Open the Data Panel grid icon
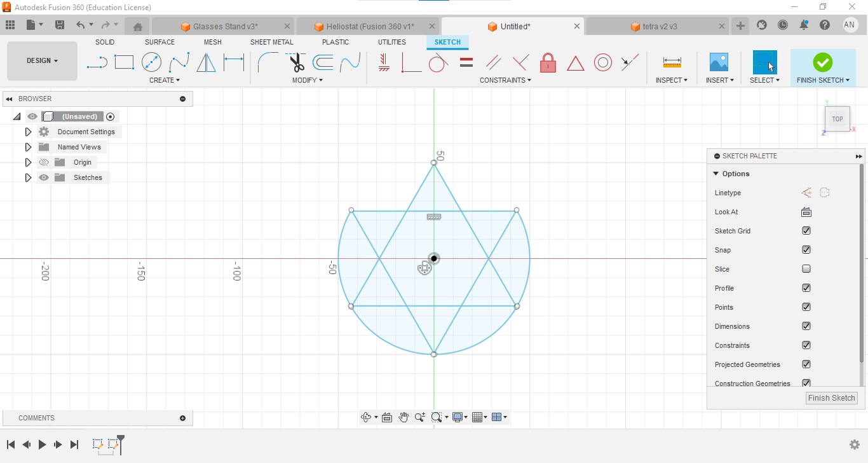The height and width of the screenshot is (463, 868). 10,25
